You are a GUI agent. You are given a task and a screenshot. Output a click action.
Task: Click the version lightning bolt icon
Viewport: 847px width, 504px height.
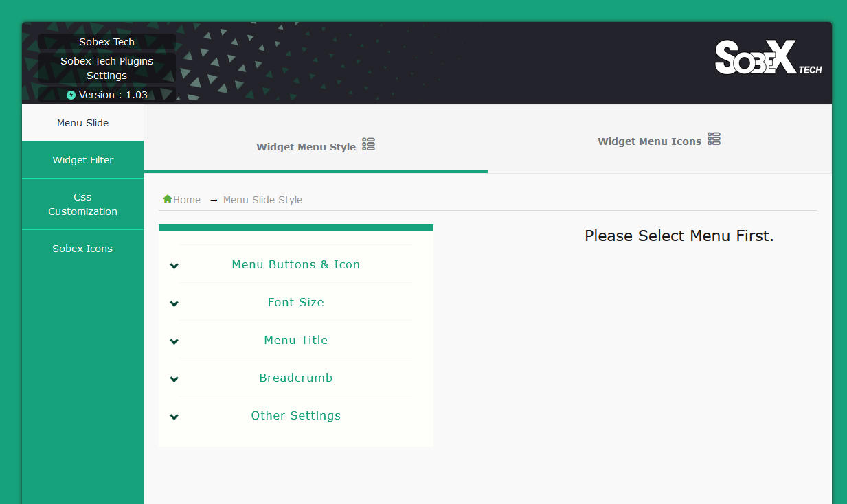coord(71,95)
